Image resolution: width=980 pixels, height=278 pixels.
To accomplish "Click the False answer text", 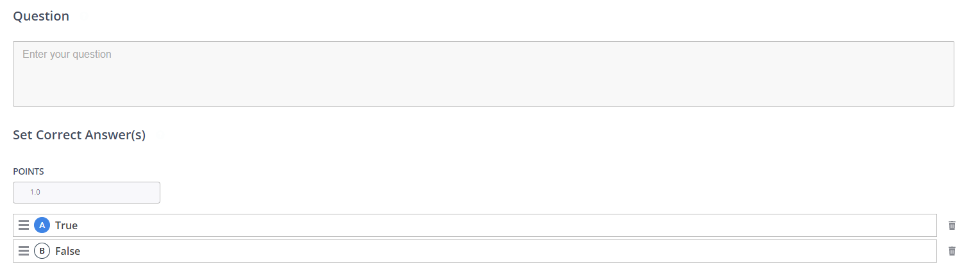I will (x=67, y=251).
